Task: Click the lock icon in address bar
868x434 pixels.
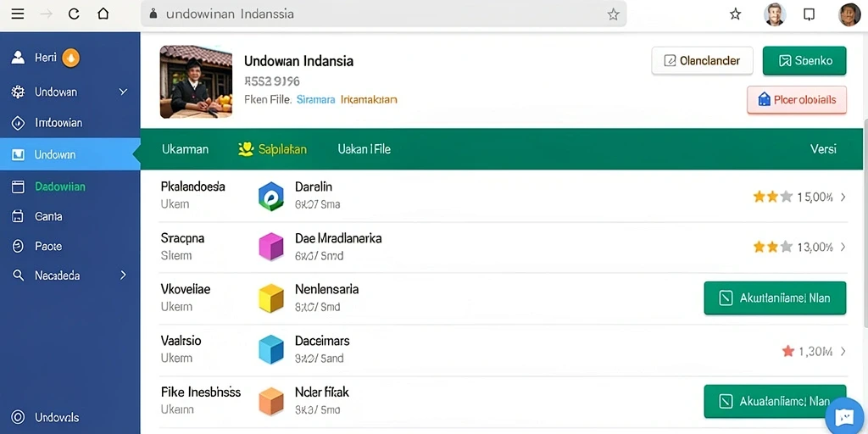Action: point(154,14)
